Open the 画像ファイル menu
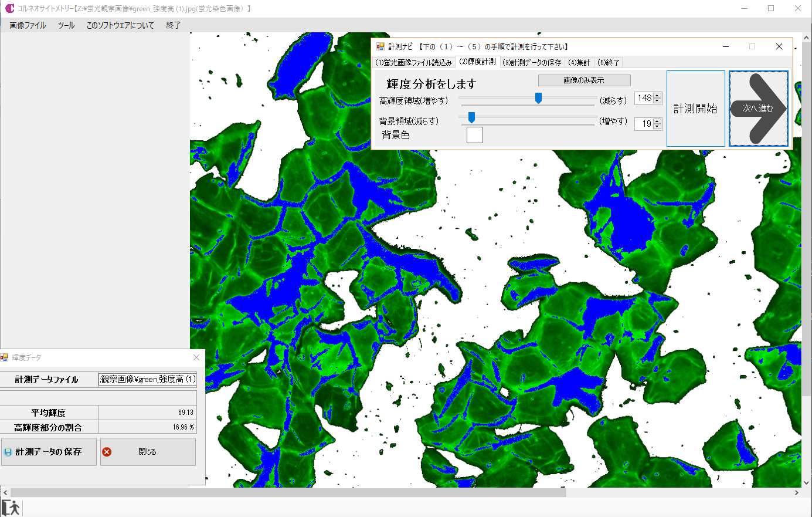This screenshot has height=517, width=812. pos(28,25)
